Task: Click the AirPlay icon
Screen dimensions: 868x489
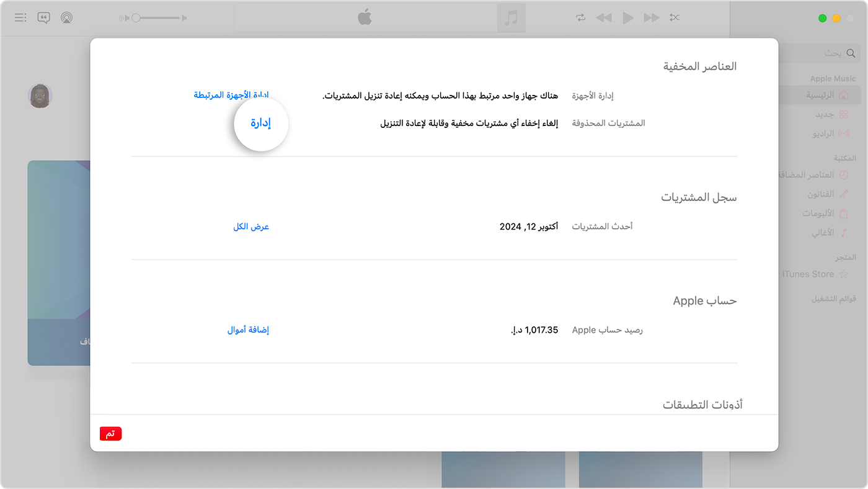Action: coord(66,18)
